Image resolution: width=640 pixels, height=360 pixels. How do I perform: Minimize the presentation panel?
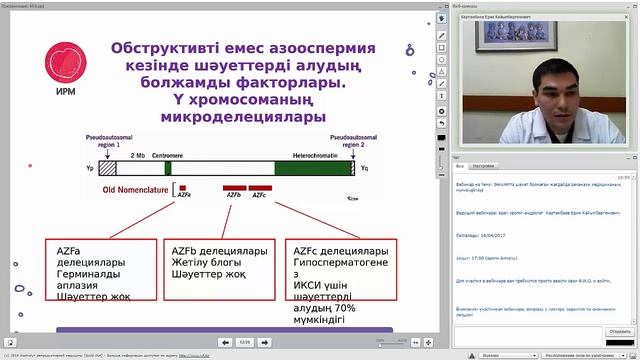pos(440,6)
